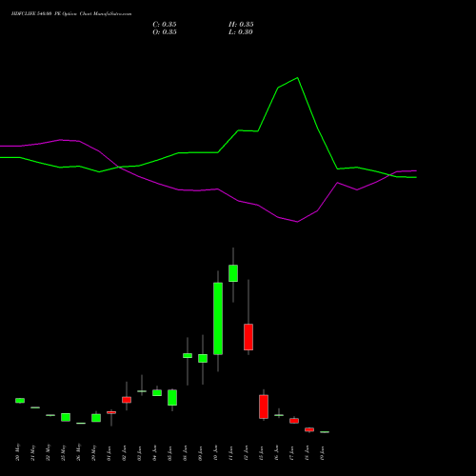Click the 04 Jun date label
The height and width of the screenshot is (476, 476).
[154, 453]
